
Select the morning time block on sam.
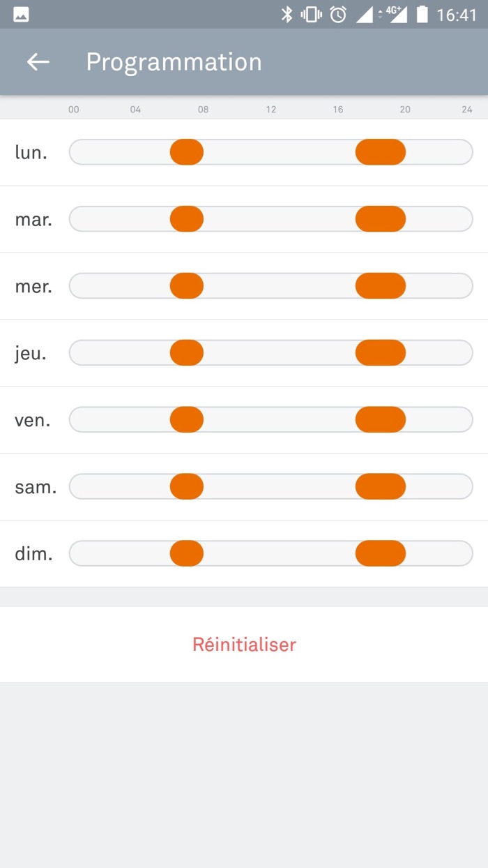pyautogui.click(x=187, y=487)
